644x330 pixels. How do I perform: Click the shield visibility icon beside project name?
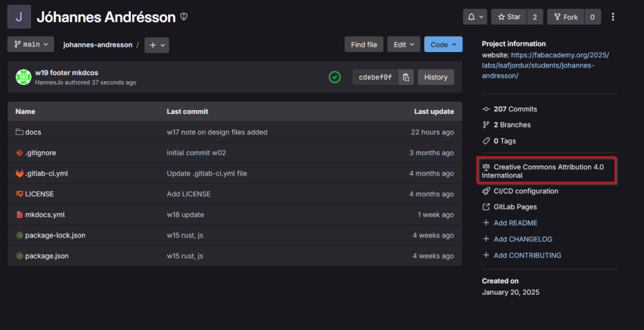point(184,17)
